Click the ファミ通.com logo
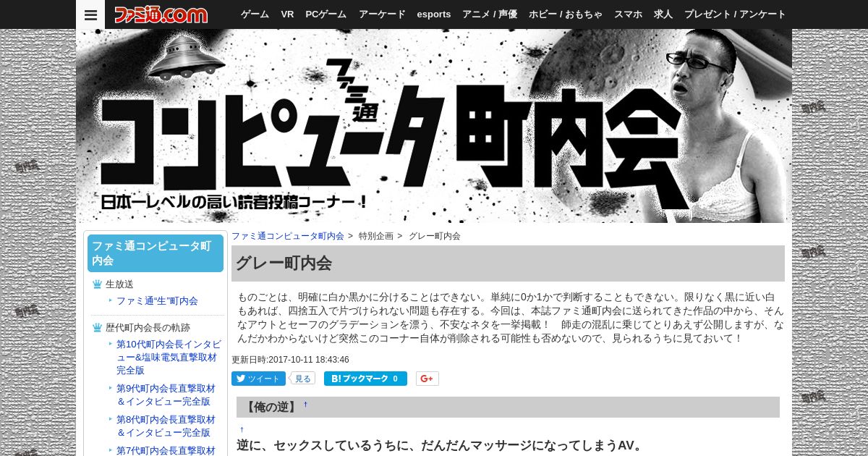This screenshot has height=456, width=868. coord(161,14)
